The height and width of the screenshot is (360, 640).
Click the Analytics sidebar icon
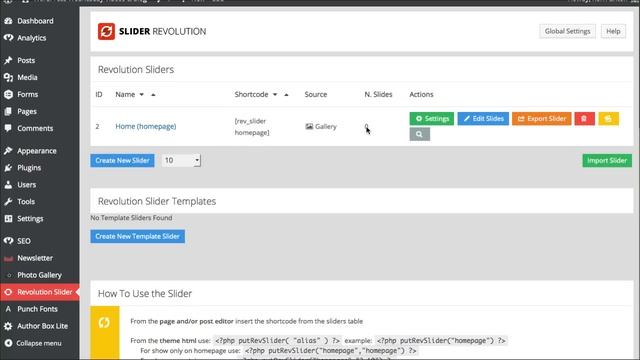tap(8, 38)
